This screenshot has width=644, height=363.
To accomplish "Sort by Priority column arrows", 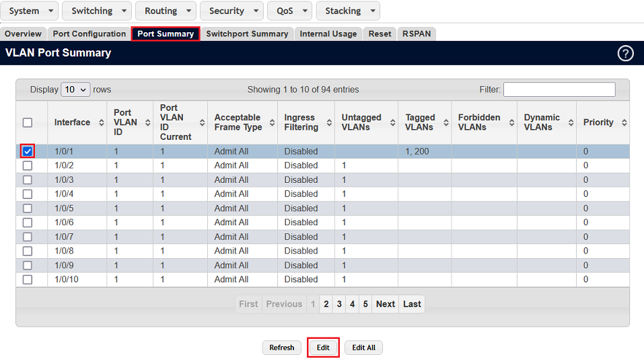I will point(624,122).
